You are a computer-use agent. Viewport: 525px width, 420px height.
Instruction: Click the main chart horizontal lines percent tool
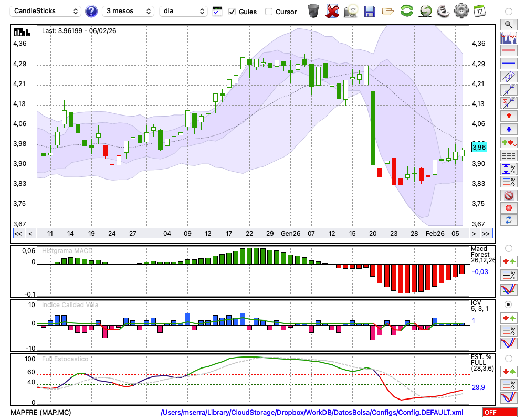tap(509, 182)
